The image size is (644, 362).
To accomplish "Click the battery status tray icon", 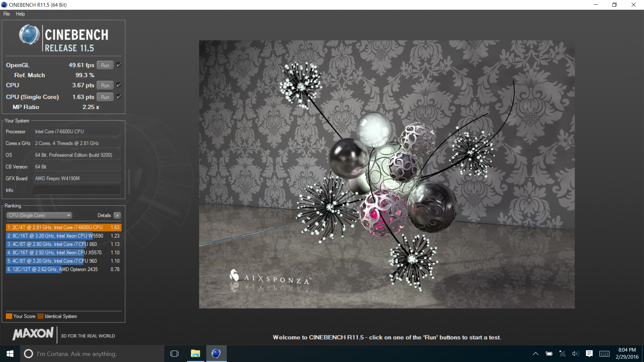I will (x=549, y=354).
